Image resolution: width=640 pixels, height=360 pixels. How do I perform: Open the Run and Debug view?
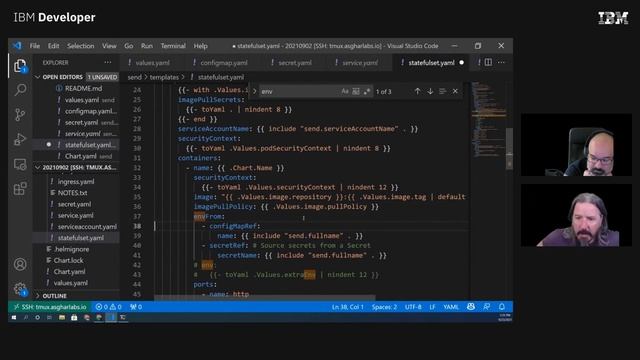tap(20, 139)
